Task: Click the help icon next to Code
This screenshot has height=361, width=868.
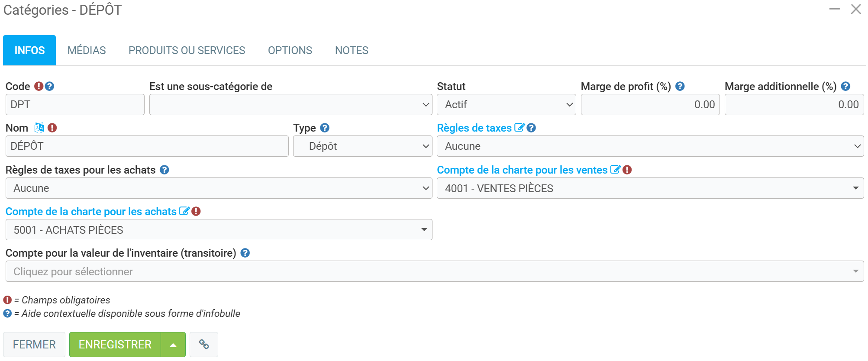Action: [50, 86]
